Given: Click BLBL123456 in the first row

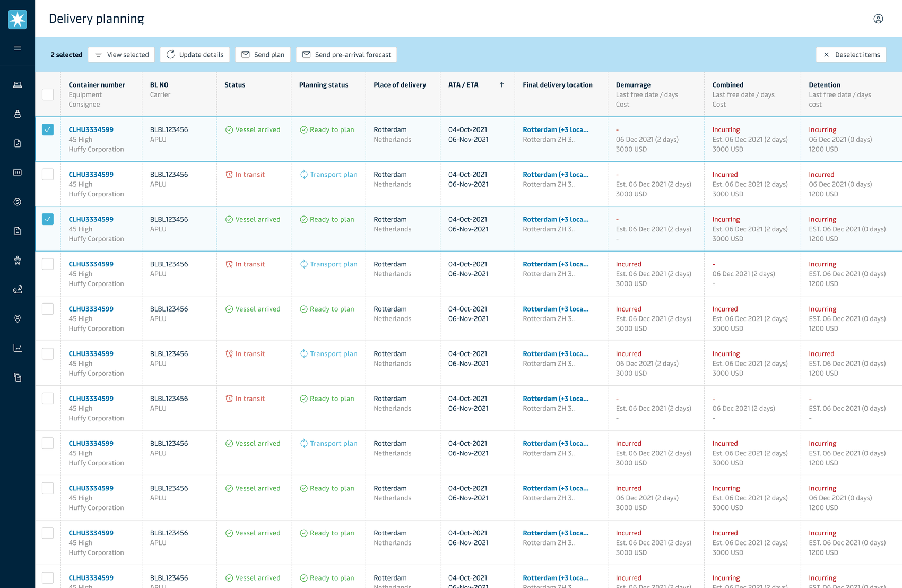Looking at the screenshot, I should click(x=169, y=130).
